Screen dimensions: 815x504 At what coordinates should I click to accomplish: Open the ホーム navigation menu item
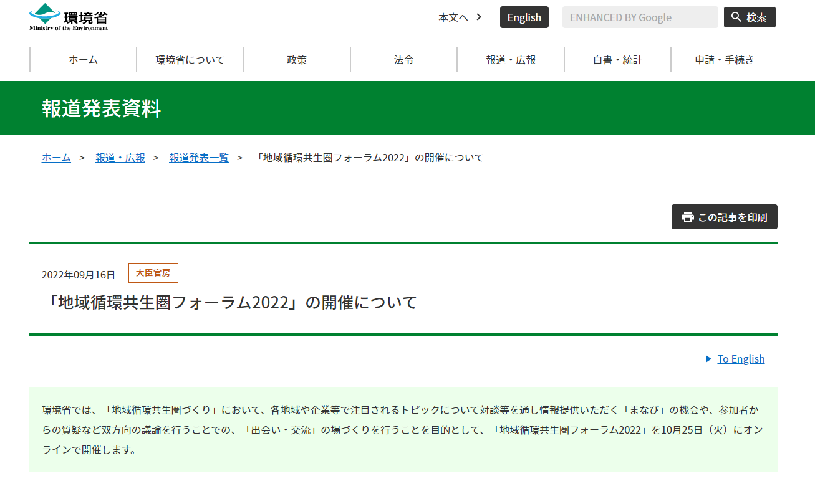[83, 60]
